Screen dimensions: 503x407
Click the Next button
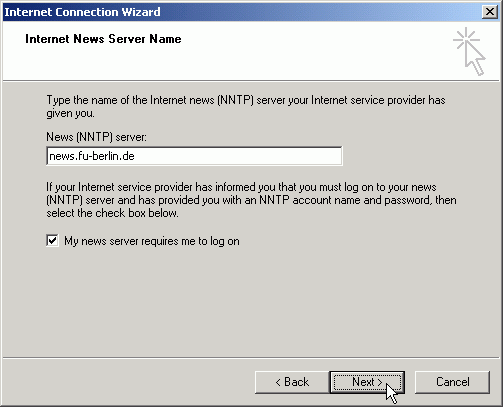pyautogui.click(x=367, y=382)
